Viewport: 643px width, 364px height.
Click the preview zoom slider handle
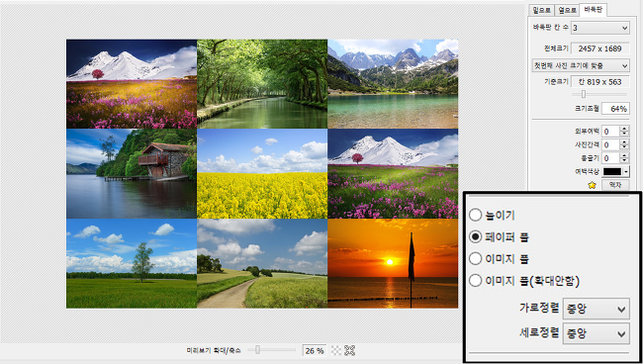pyautogui.click(x=257, y=350)
